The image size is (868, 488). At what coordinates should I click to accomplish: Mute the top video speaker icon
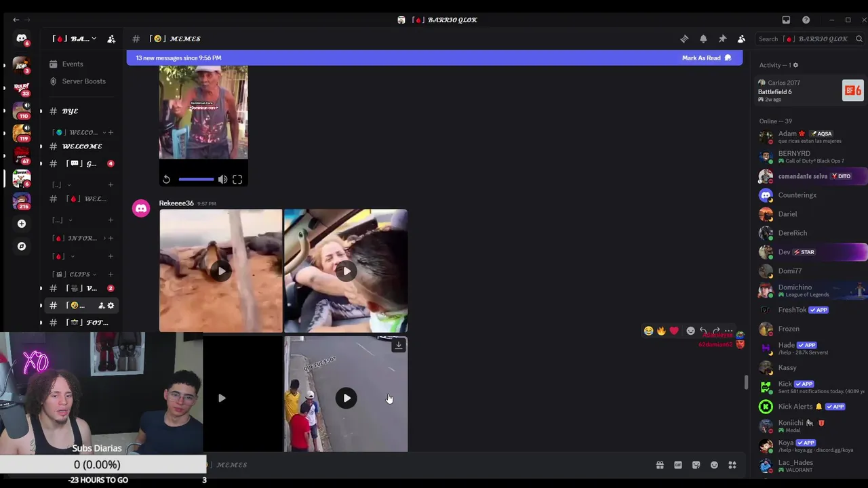tap(222, 179)
